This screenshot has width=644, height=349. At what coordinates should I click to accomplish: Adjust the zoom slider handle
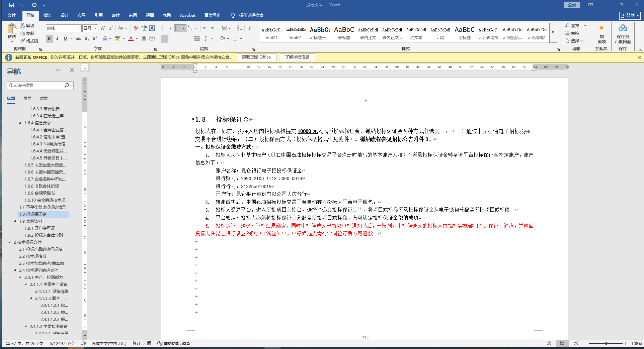(606, 343)
